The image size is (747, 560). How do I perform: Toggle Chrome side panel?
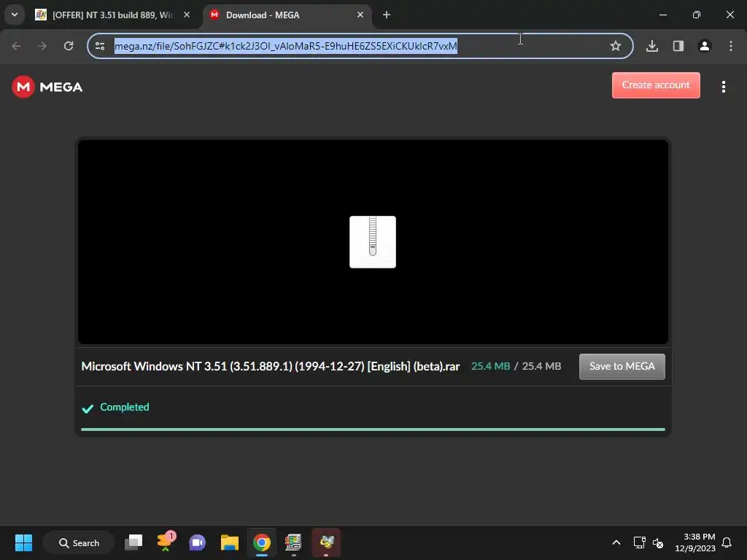click(x=678, y=46)
